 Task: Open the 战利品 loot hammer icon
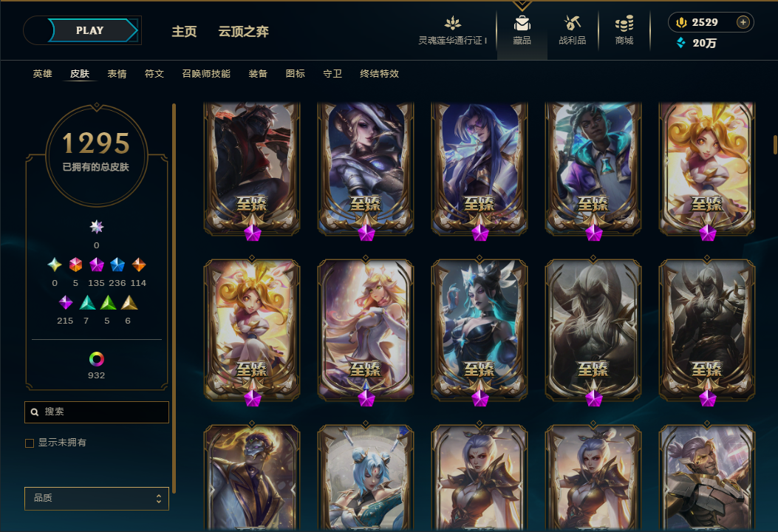pos(572,23)
